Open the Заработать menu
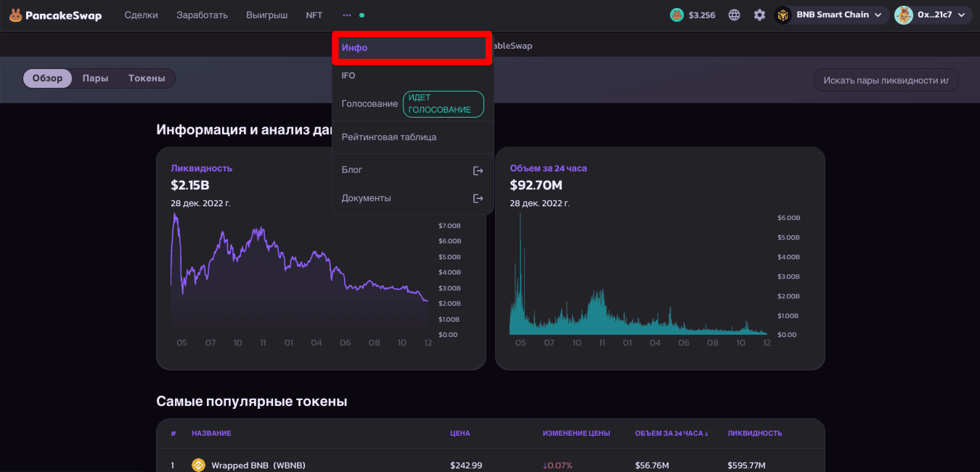The width and height of the screenshot is (980, 472). [x=202, y=15]
